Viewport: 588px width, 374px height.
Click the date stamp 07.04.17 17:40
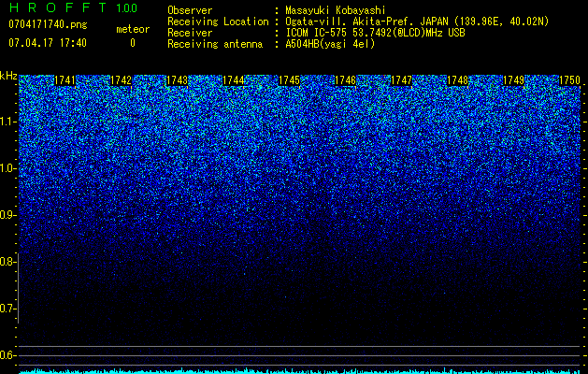(x=48, y=43)
